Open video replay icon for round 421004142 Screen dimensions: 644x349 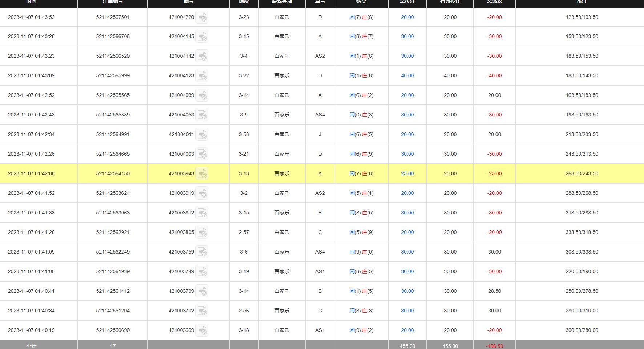tap(202, 56)
